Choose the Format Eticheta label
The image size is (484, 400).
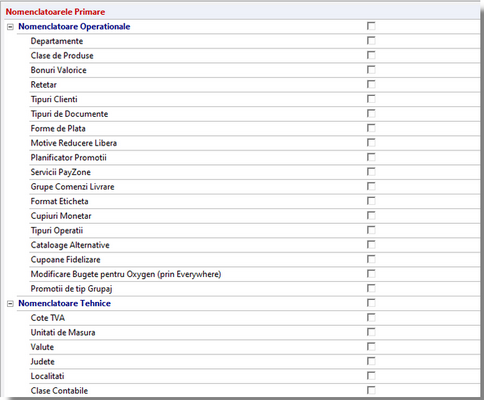pyautogui.click(x=59, y=201)
